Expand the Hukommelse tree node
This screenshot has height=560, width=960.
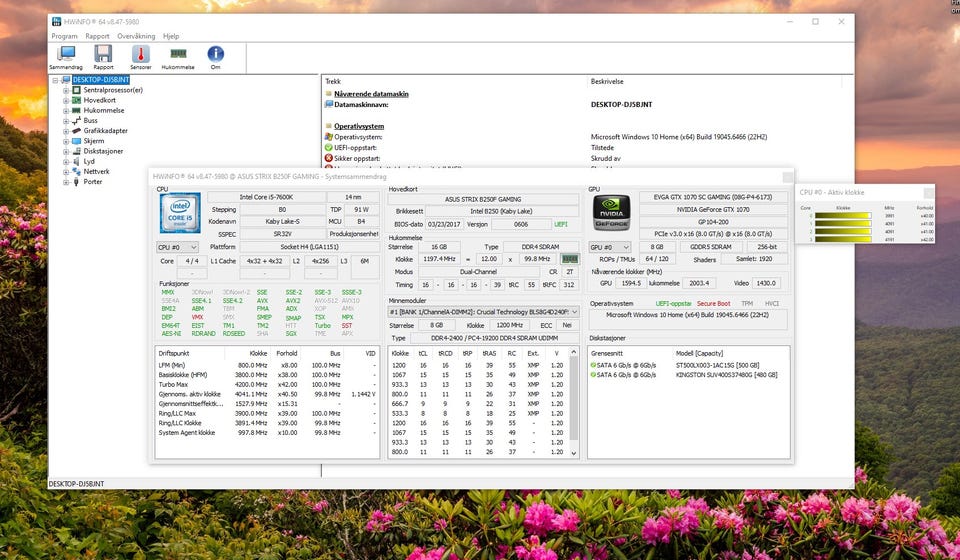(66, 111)
